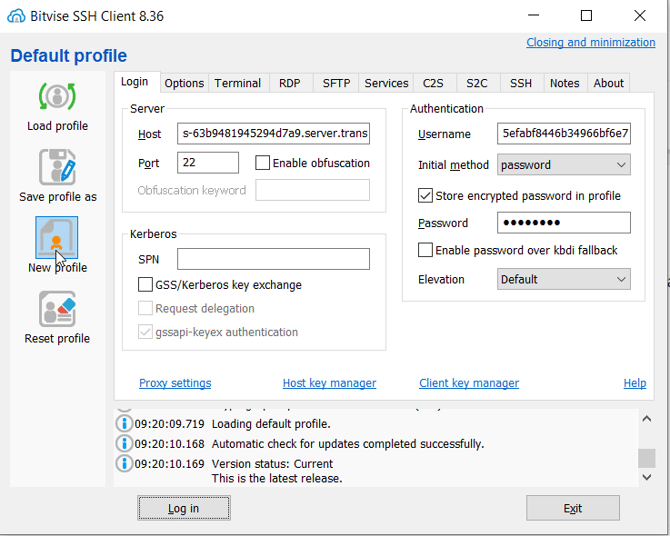670x536 pixels.
Task: Open the Elevation dropdown
Action: (x=564, y=279)
